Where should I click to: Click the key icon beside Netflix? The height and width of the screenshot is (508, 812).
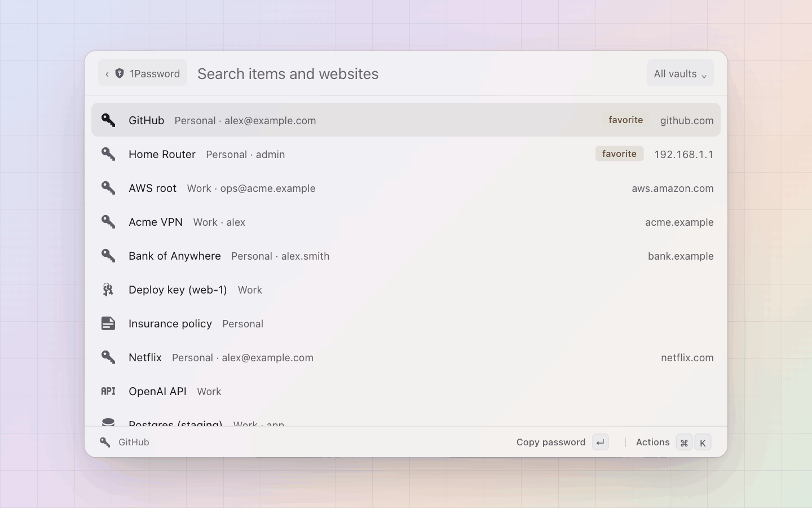pyautogui.click(x=108, y=357)
